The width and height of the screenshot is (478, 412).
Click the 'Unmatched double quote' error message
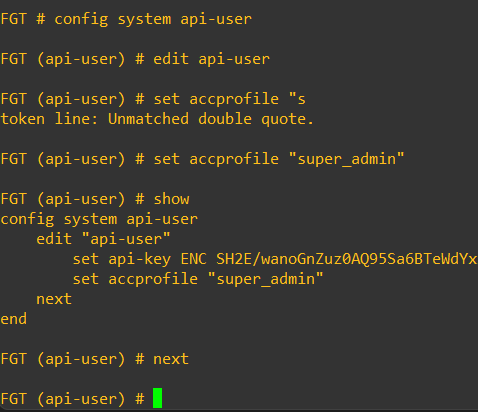click(211, 119)
